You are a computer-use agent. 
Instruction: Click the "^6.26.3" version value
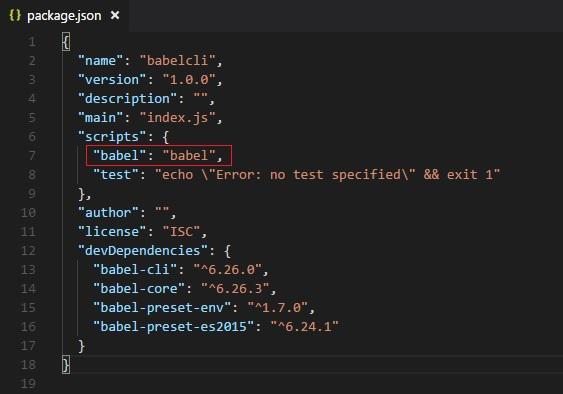point(235,288)
